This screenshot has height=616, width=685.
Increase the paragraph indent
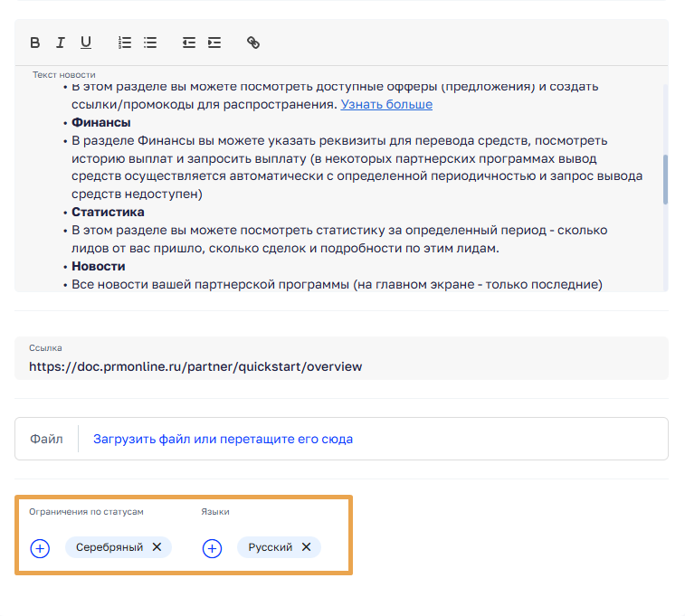click(214, 43)
